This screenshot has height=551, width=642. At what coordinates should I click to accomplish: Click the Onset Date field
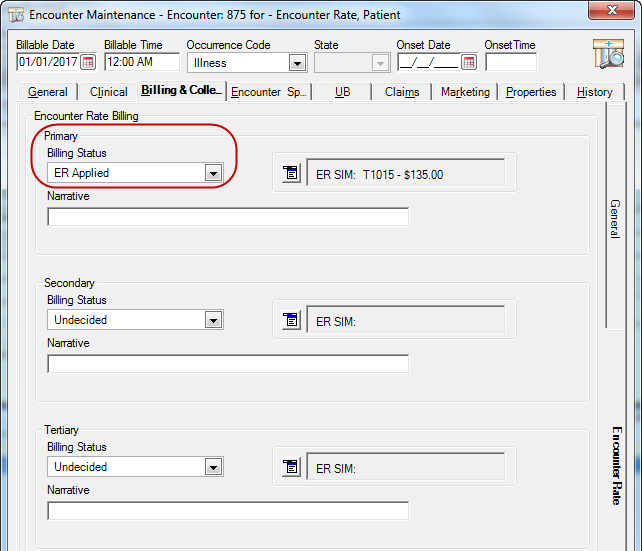(x=429, y=62)
